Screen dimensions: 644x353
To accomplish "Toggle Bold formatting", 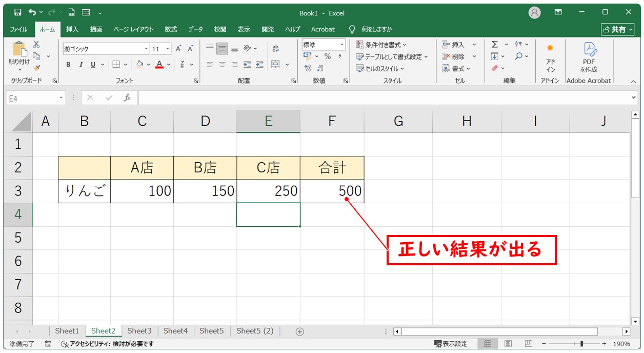I will click(68, 65).
